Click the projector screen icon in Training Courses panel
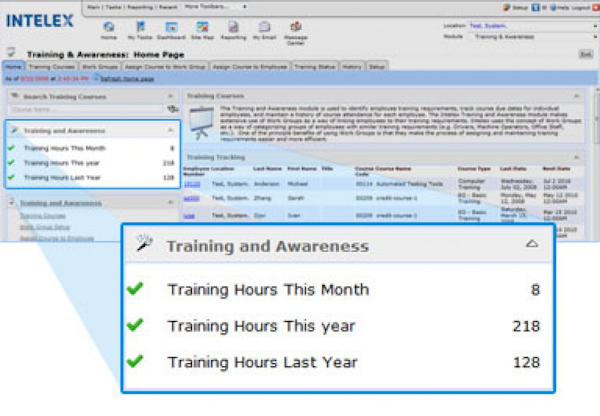This screenshot has height=416, width=600. (201, 123)
